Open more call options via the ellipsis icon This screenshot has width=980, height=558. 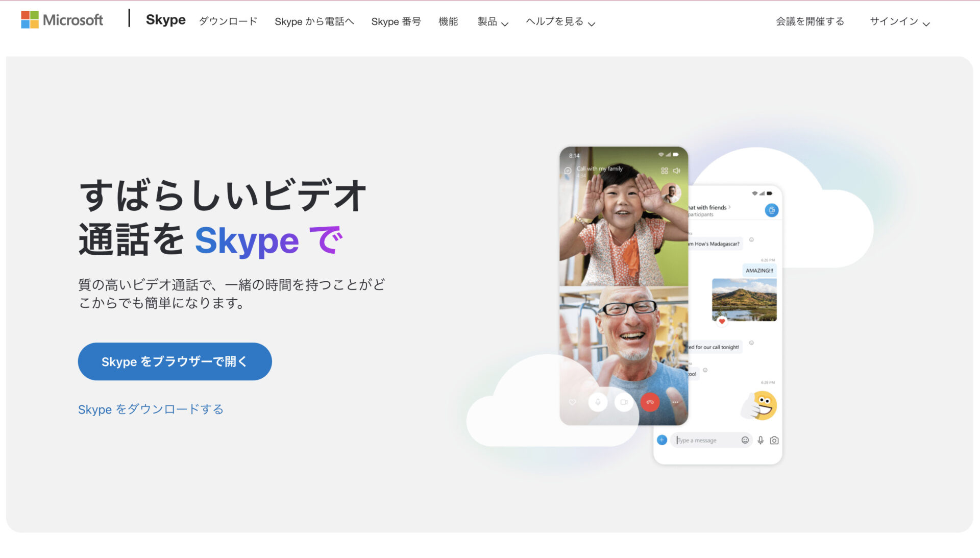[675, 402]
